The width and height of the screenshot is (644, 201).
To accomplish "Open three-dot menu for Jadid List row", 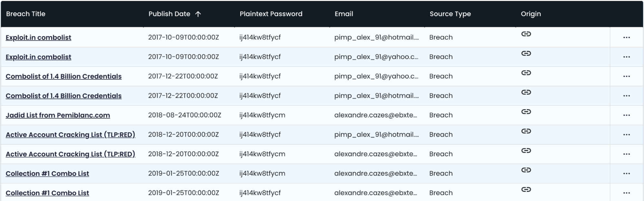I will pyautogui.click(x=627, y=115).
